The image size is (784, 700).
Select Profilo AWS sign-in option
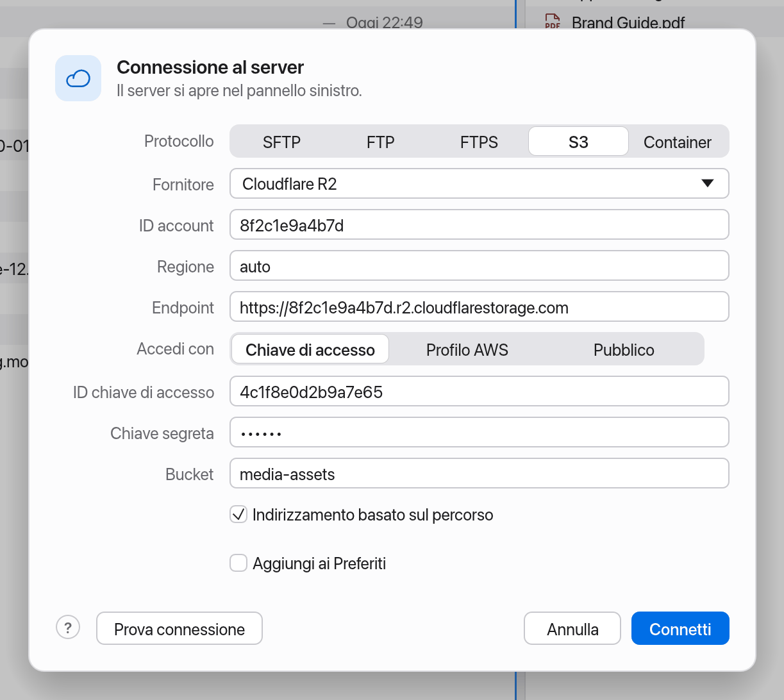(x=467, y=349)
